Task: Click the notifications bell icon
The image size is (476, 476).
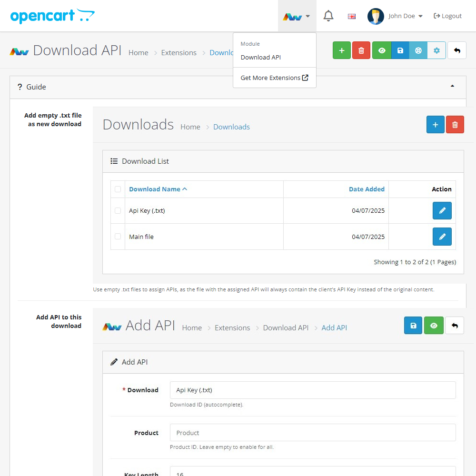Action: [328, 16]
